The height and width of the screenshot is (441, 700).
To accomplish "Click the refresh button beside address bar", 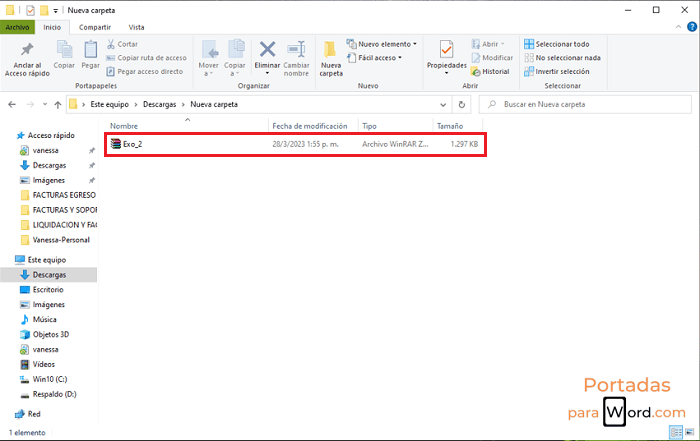I will point(467,104).
